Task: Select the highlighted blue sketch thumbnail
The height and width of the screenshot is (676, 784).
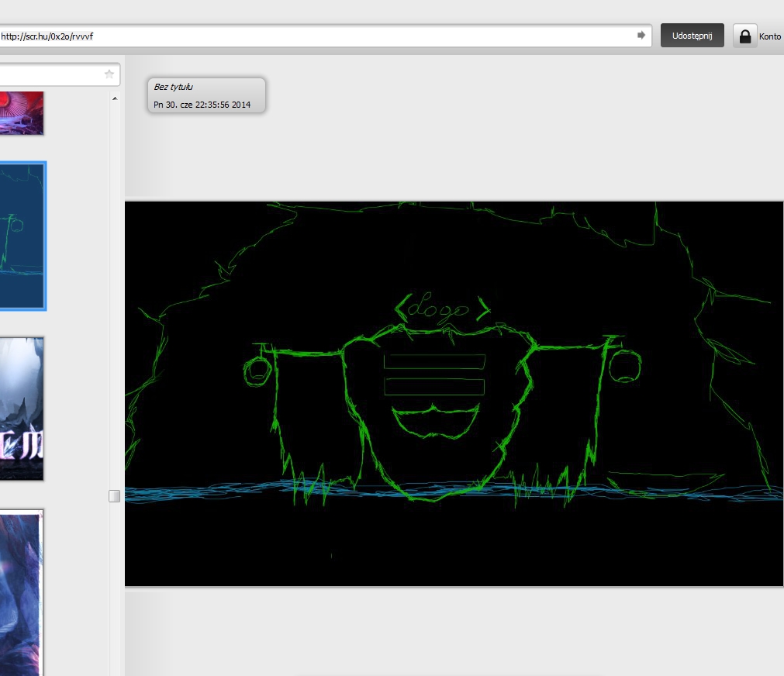Action: click(22, 236)
